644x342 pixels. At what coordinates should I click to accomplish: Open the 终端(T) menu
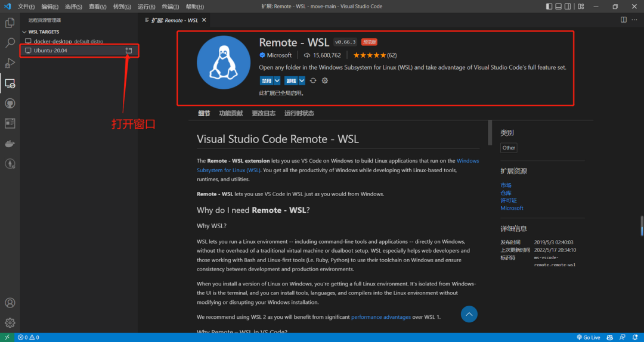(171, 7)
